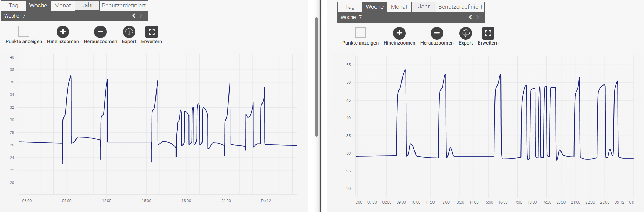Click the Hineinzoomen plus icon in left panel
The width and height of the screenshot is (644, 212).
pos(63,32)
